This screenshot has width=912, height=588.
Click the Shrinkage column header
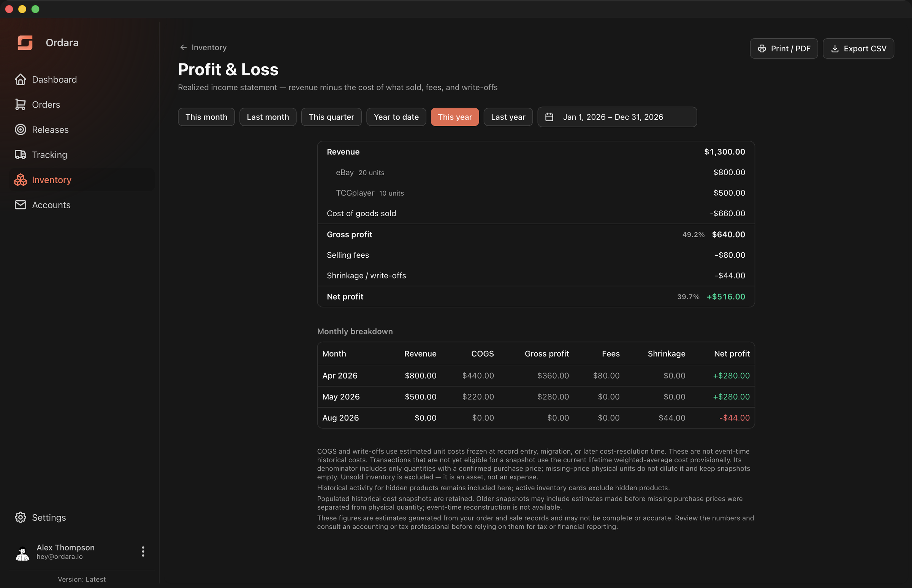click(666, 353)
